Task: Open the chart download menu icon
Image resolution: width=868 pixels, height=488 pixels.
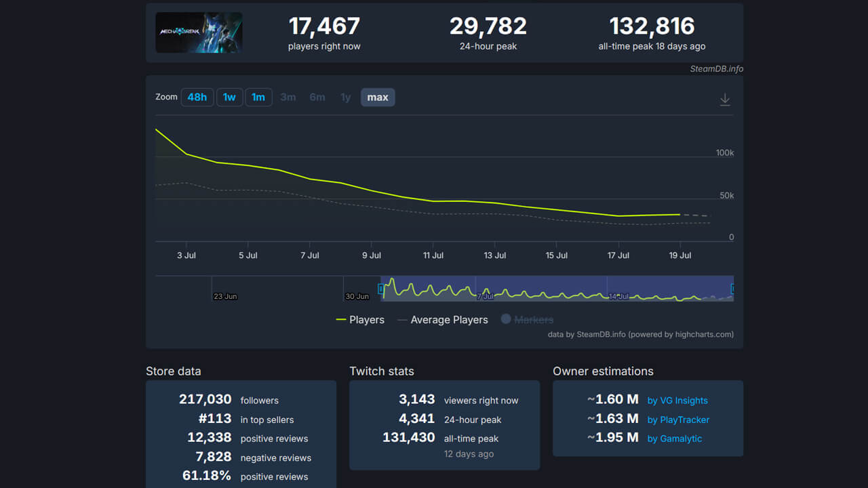Action: point(725,100)
